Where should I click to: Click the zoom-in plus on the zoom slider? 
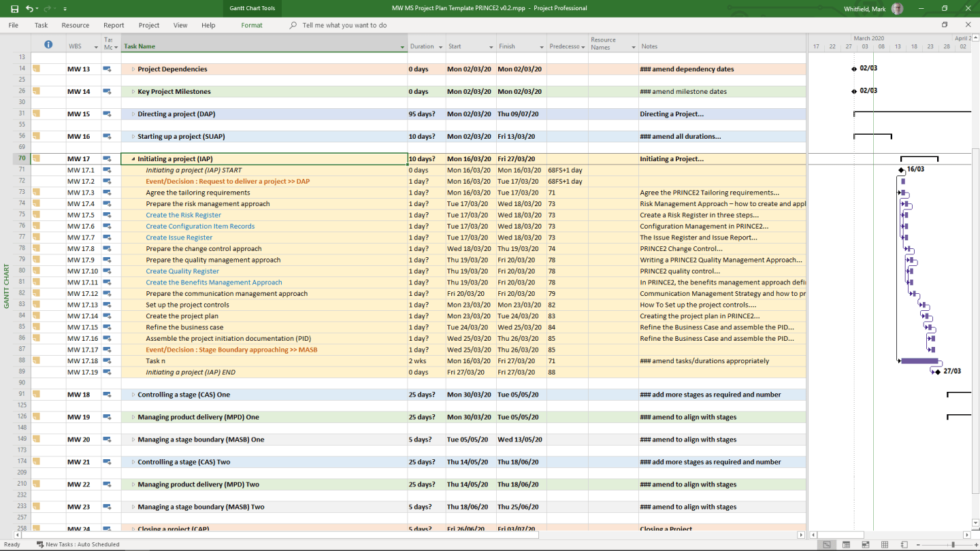[x=976, y=544]
